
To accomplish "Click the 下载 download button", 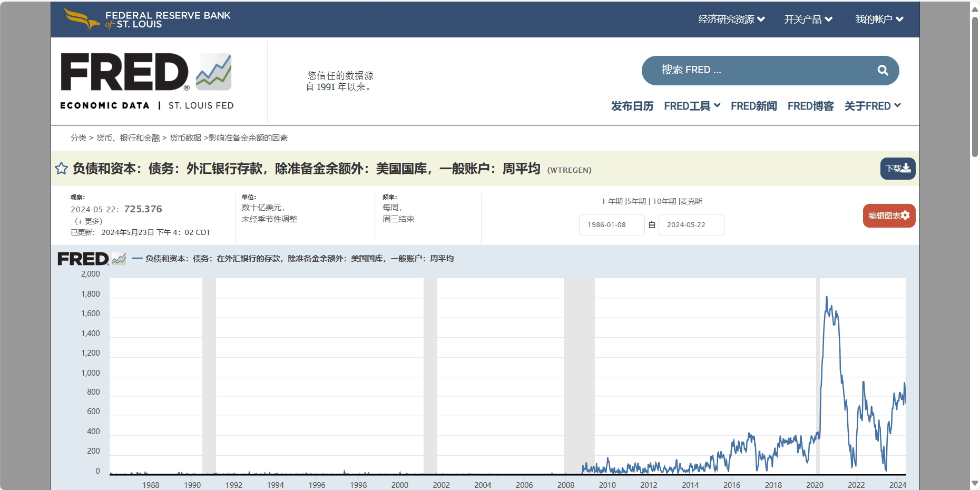I will [898, 169].
